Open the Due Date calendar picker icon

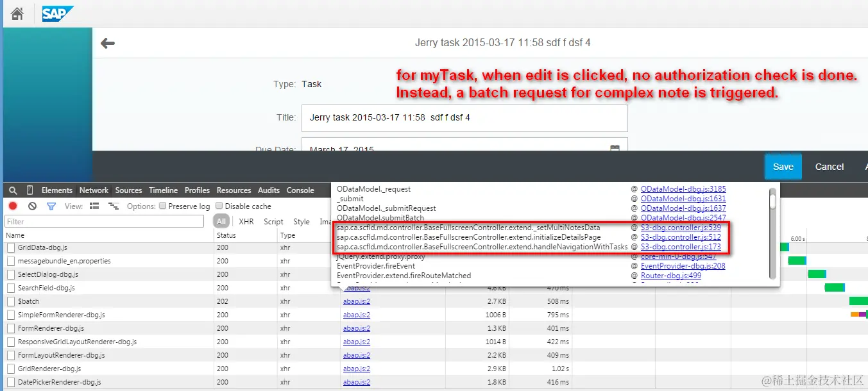tap(615, 149)
